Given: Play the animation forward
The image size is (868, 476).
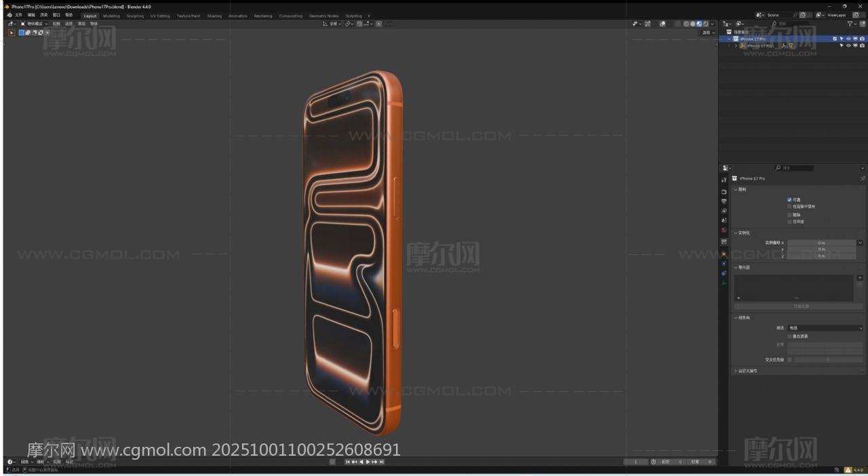Looking at the screenshot, I should pyautogui.click(x=368, y=462).
